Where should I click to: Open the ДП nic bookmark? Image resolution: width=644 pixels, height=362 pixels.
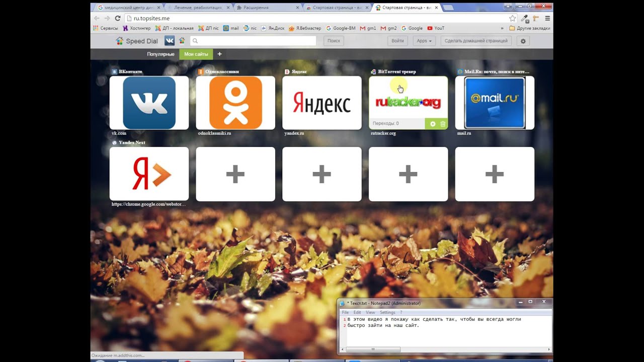208,28
